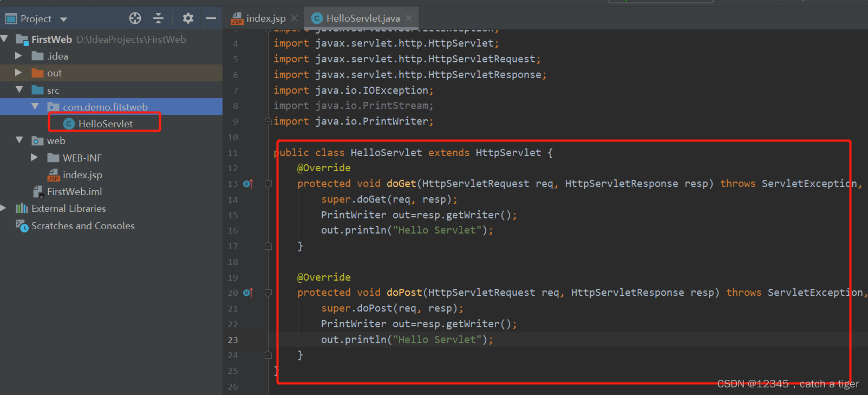
Task: Click the web folder icon
Action: tap(37, 141)
